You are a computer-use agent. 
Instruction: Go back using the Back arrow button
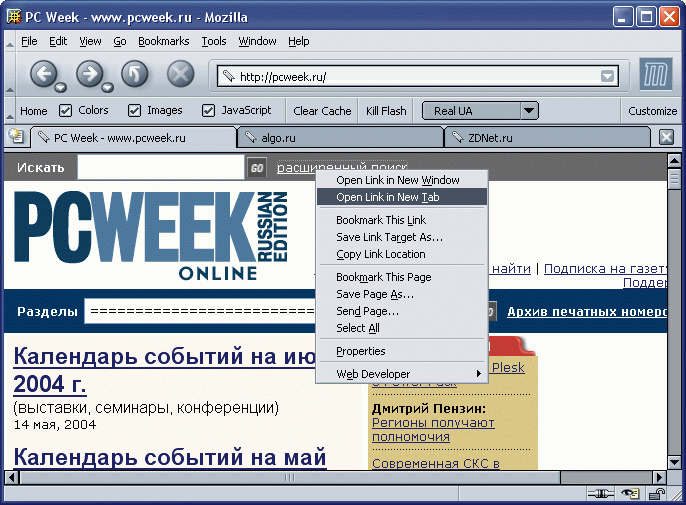43,74
